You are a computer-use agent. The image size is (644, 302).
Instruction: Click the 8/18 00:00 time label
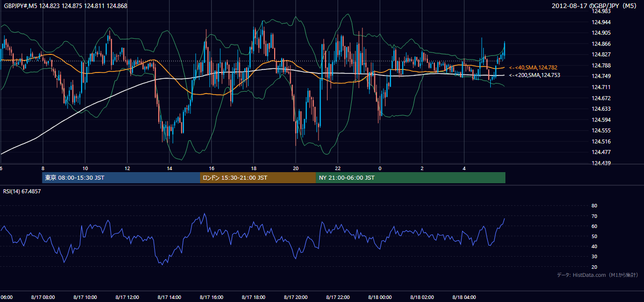pos(379,297)
